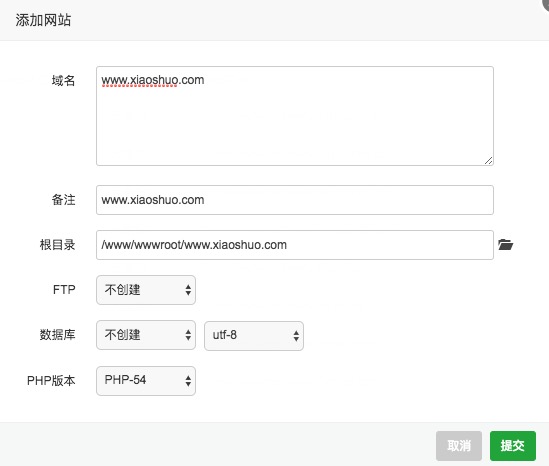Open folder browser icon beside root directory
The width and height of the screenshot is (549, 466).
click(x=505, y=244)
